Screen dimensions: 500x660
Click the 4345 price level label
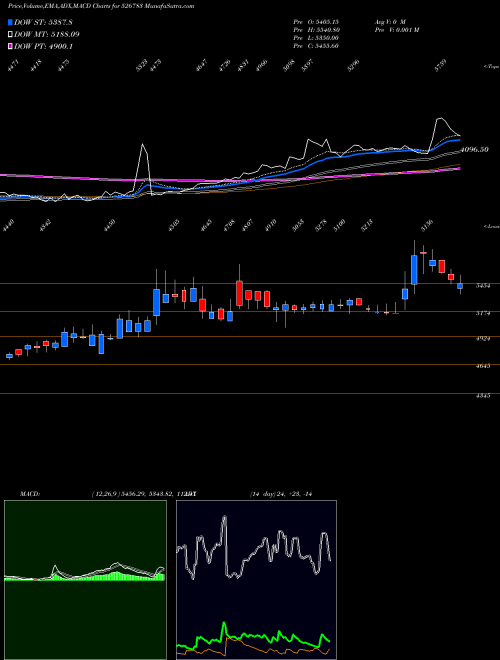pyautogui.click(x=483, y=396)
